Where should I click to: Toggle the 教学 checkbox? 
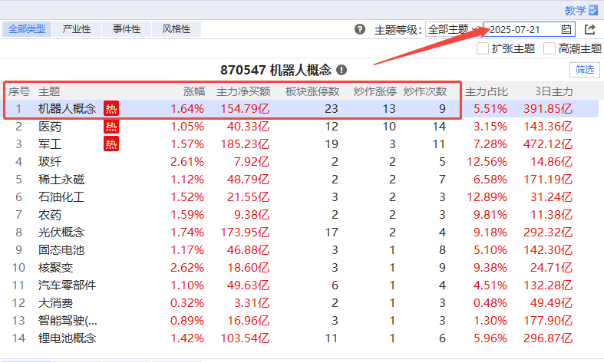coord(593,10)
